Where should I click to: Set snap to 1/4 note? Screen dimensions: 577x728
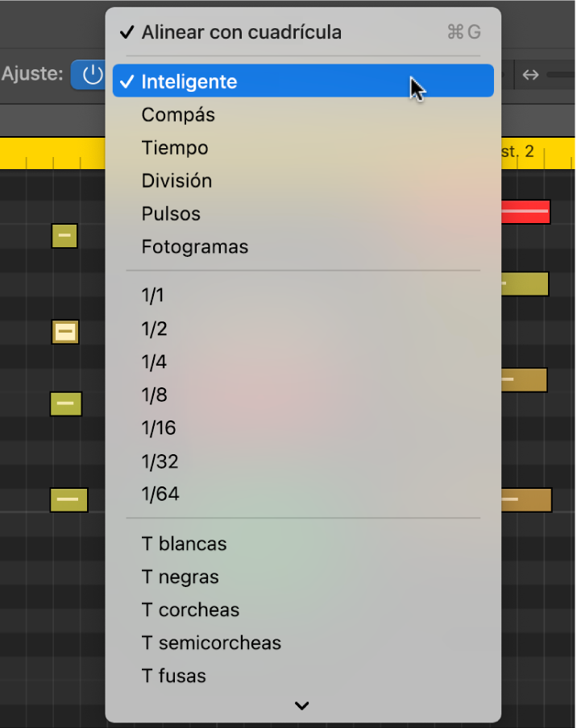[154, 362]
